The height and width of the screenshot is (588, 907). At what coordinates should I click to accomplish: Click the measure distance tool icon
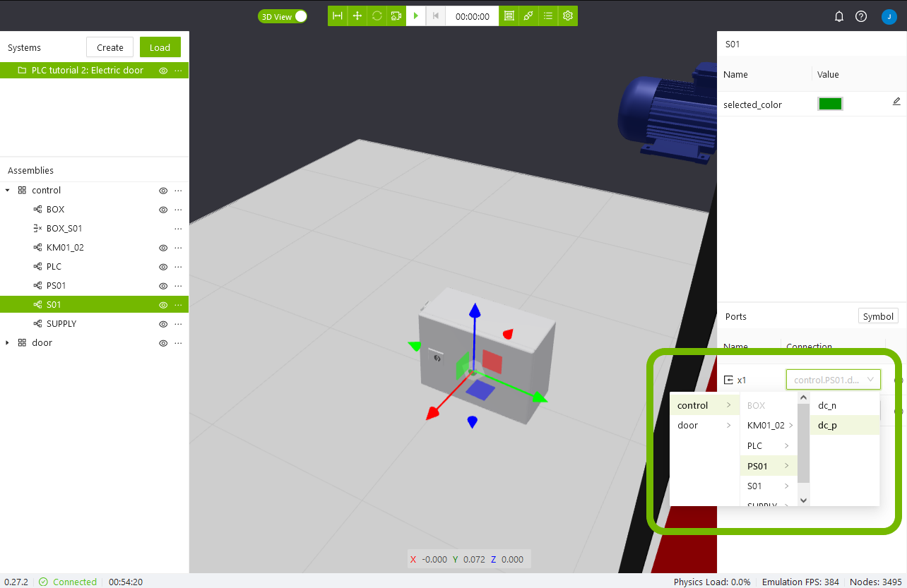tap(338, 16)
